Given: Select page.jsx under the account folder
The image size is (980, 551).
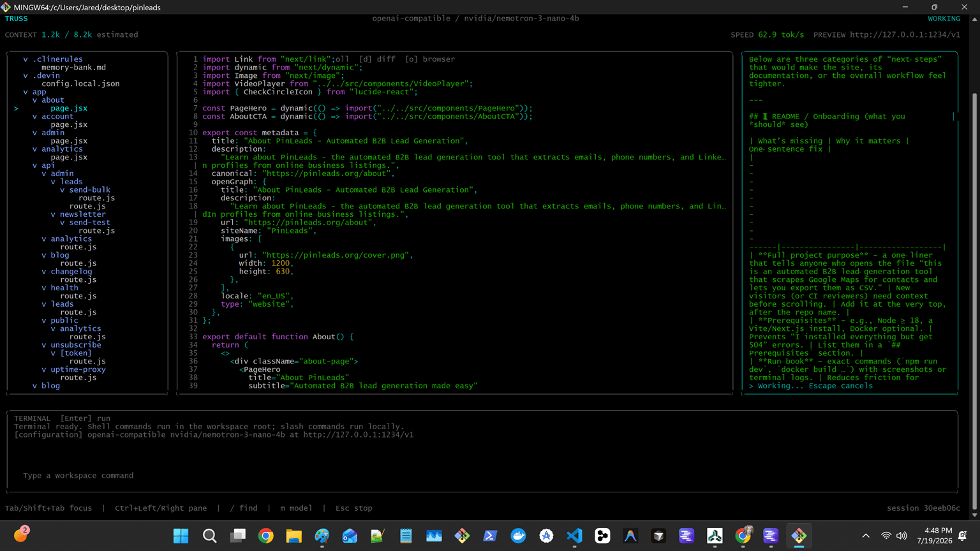Looking at the screenshot, I should 69,124.
